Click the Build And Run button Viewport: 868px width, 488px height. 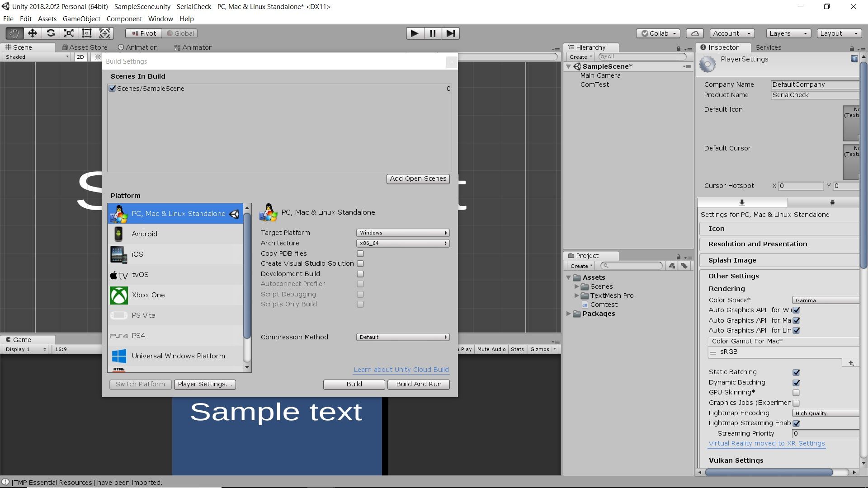[x=418, y=384]
